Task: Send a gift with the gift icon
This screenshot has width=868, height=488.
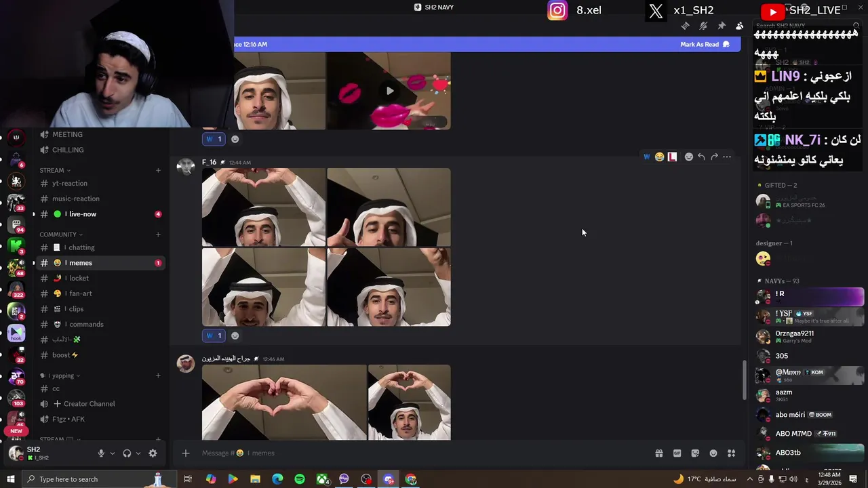Action: [x=658, y=453]
